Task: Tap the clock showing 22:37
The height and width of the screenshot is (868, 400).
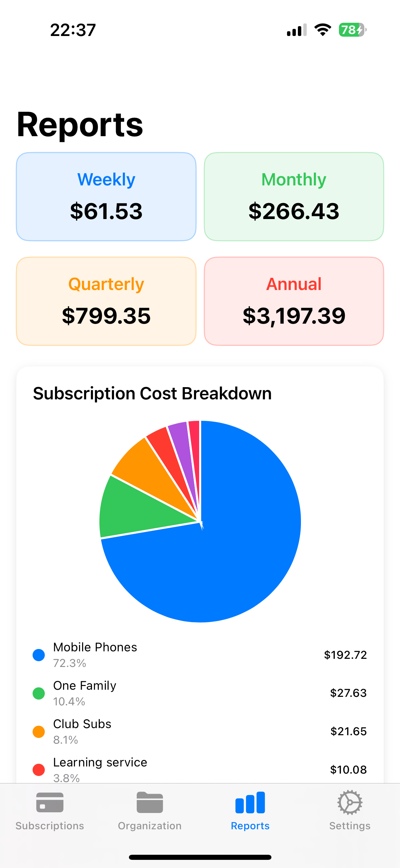Action: coord(73,30)
